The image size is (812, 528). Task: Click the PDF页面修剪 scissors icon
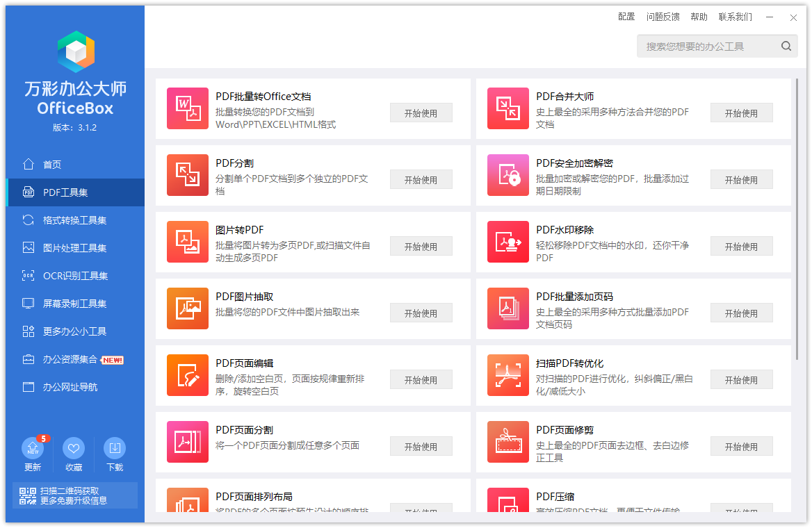click(508, 442)
